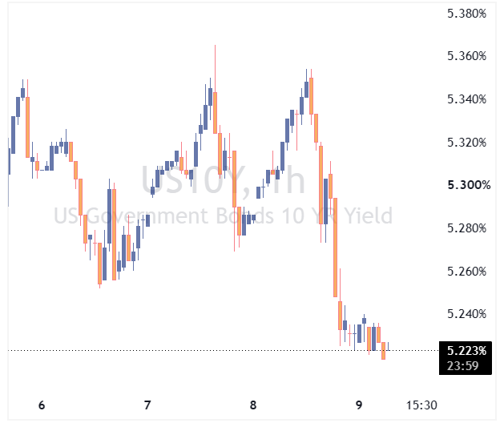Click the US10Y, 1h watermark text

pyautogui.click(x=223, y=180)
